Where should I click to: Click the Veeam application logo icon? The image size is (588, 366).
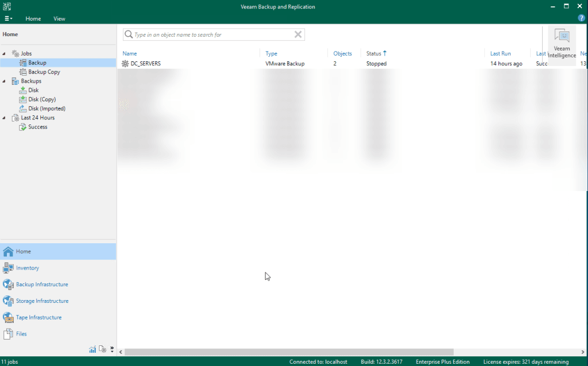[7, 6]
